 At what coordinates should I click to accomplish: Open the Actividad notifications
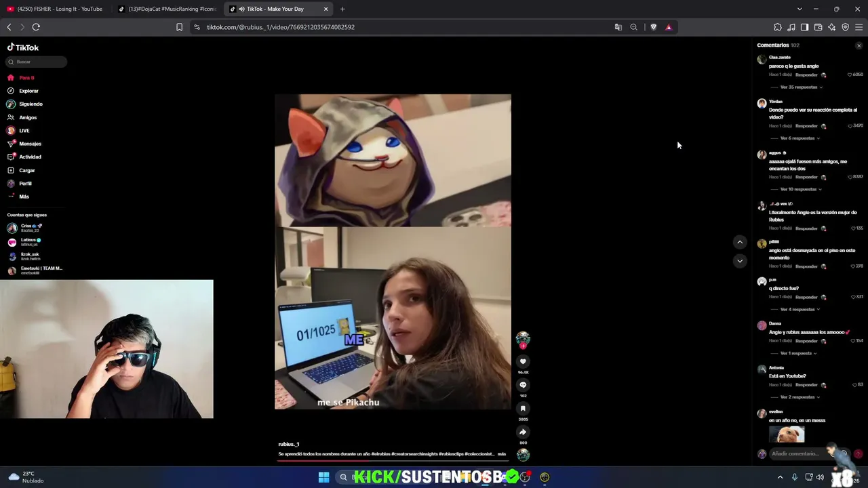pos(24,157)
